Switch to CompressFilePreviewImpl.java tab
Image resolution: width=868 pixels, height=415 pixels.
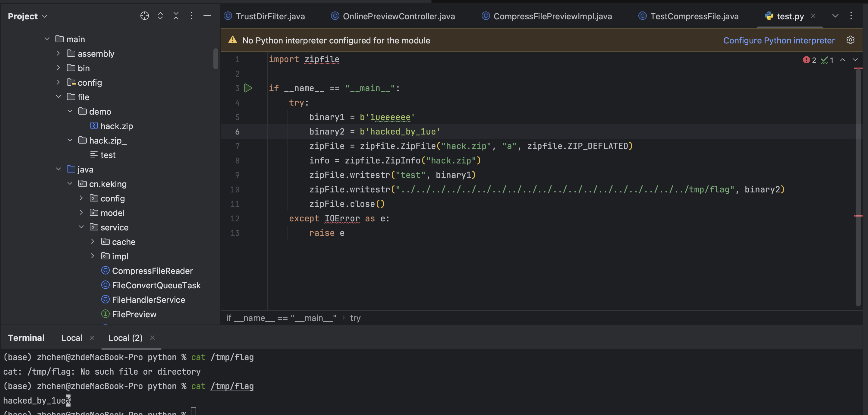546,16
